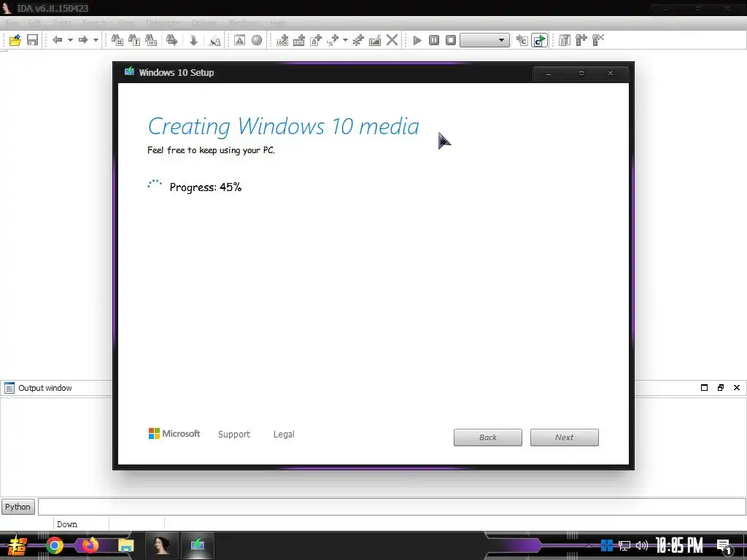
Task: Launch Google Chrome from taskbar
Action: tap(54, 545)
